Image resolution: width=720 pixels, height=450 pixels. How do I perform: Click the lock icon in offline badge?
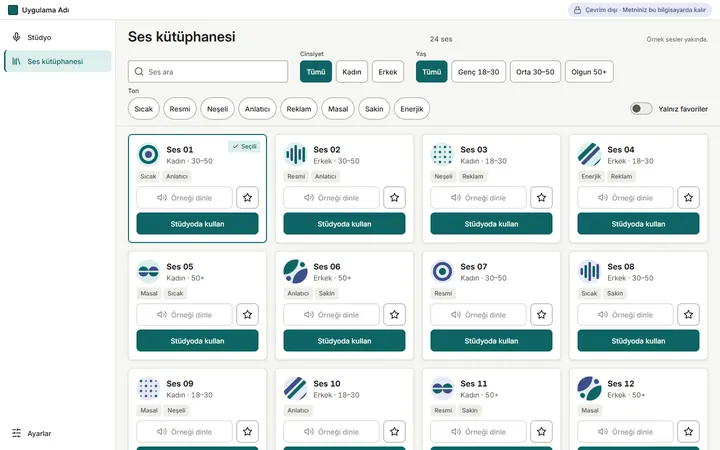click(577, 10)
